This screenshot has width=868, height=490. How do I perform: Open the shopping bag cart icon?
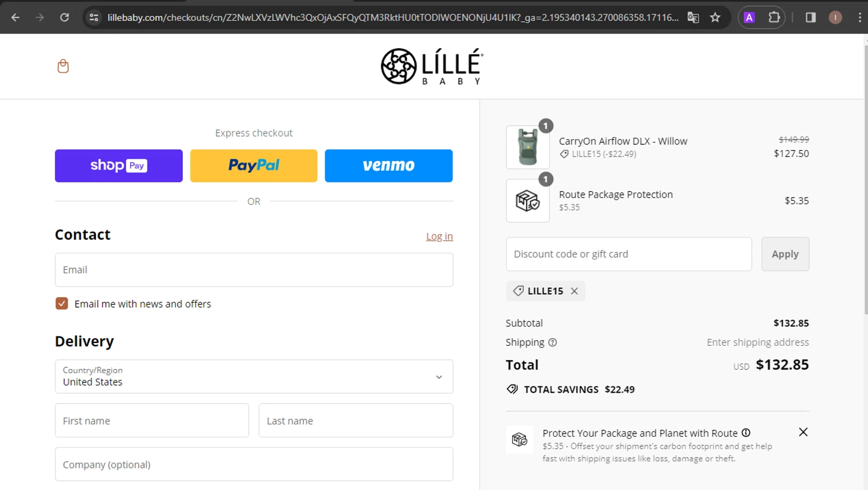click(x=63, y=66)
